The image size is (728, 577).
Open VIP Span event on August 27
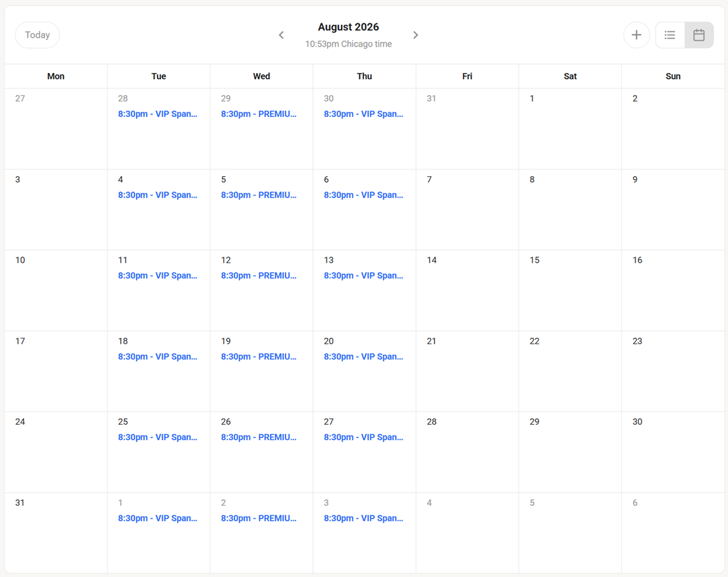[363, 437]
